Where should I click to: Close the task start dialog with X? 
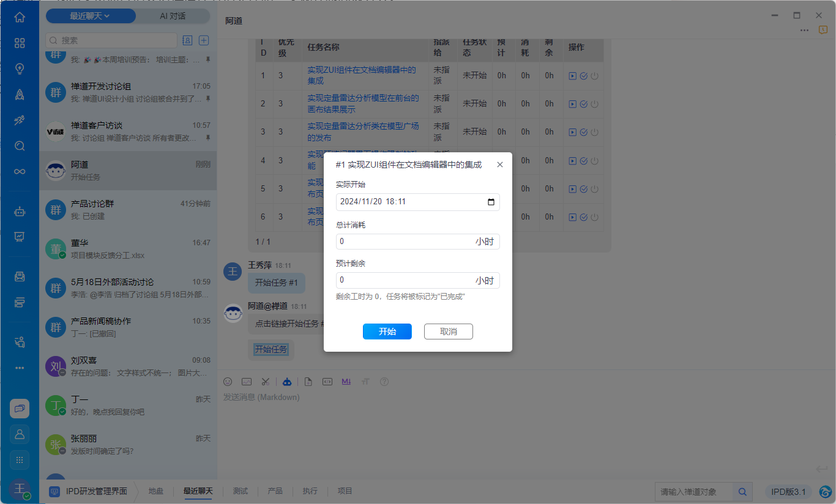click(500, 165)
